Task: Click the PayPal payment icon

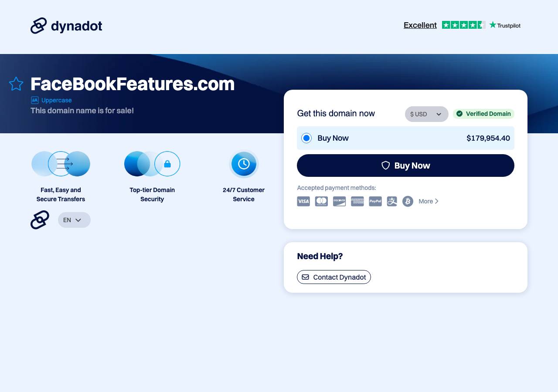Action: click(x=375, y=201)
